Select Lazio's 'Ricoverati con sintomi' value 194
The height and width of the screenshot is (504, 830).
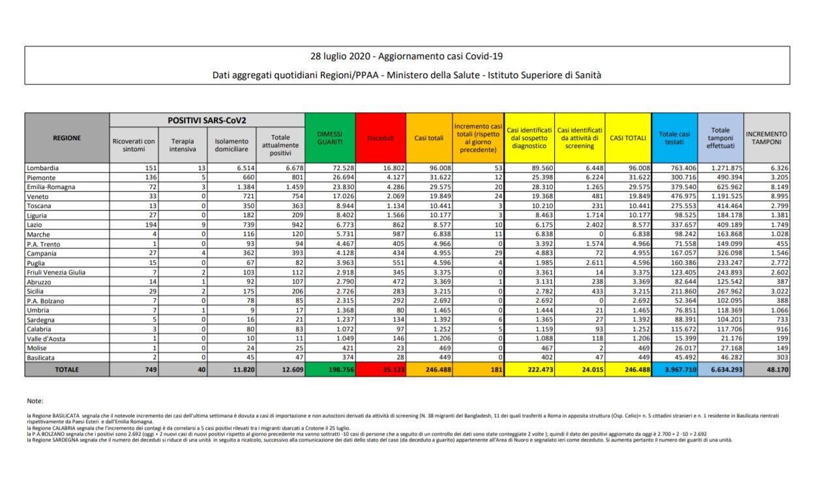(x=149, y=225)
